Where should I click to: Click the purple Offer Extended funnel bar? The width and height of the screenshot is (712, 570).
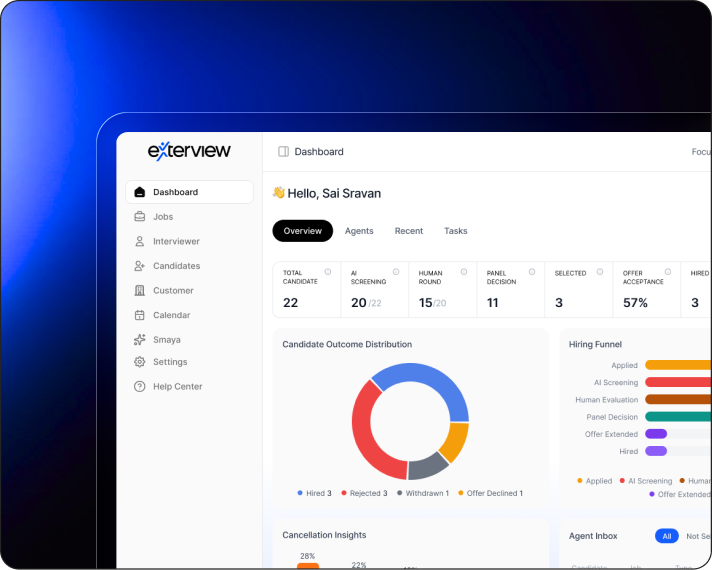coord(656,434)
